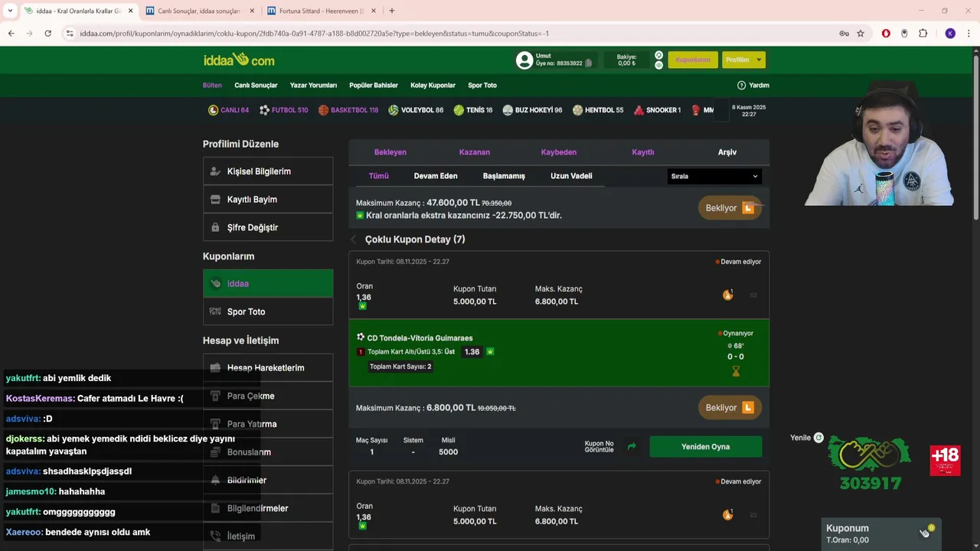Click the browser back arrow
Image resolution: width=980 pixels, height=551 pixels.
coord(11,34)
